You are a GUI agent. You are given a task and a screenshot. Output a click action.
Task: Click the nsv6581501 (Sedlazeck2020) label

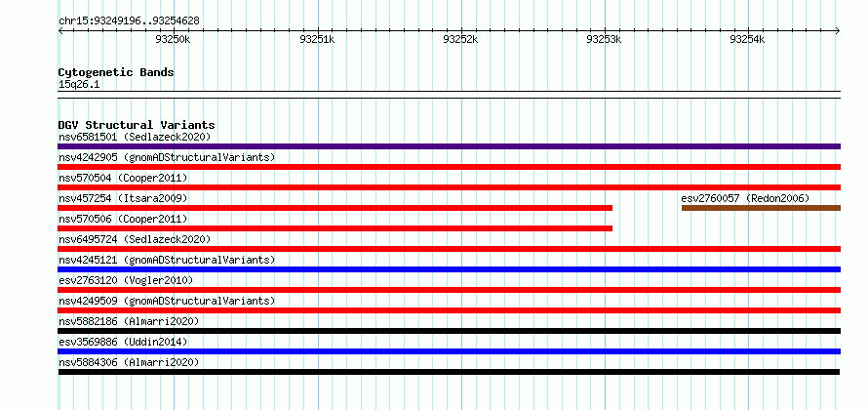[x=135, y=137]
